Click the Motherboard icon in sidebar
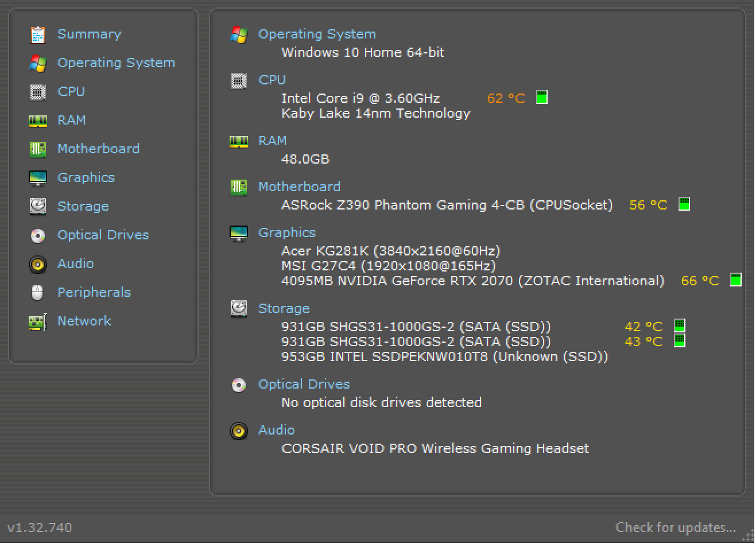The width and height of the screenshot is (756, 543). 38,149
